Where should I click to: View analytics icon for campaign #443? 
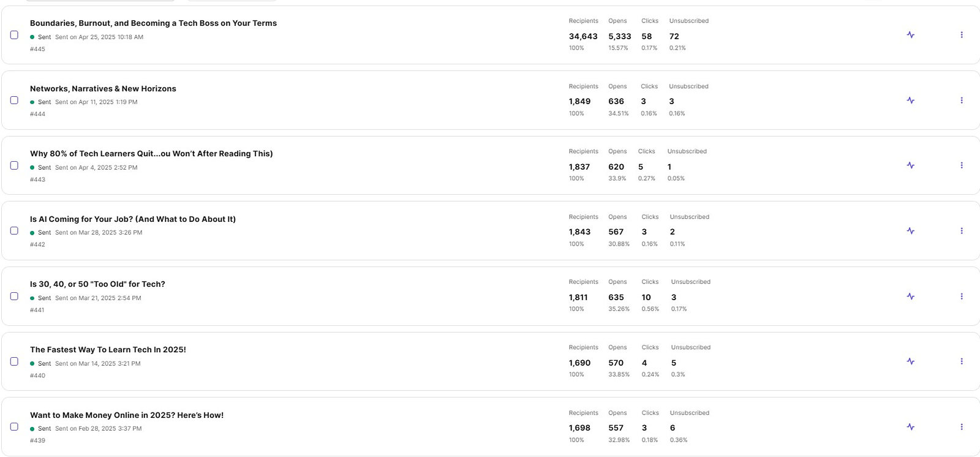(910, 165)
